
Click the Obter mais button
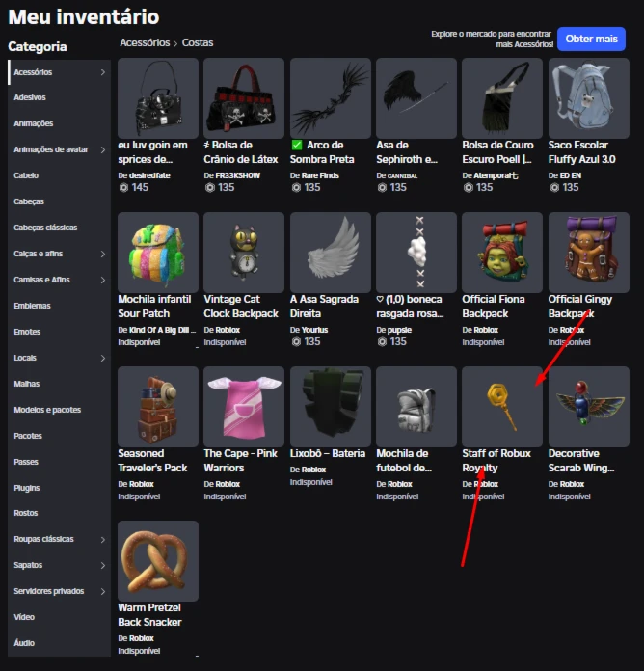click(591, 39)
